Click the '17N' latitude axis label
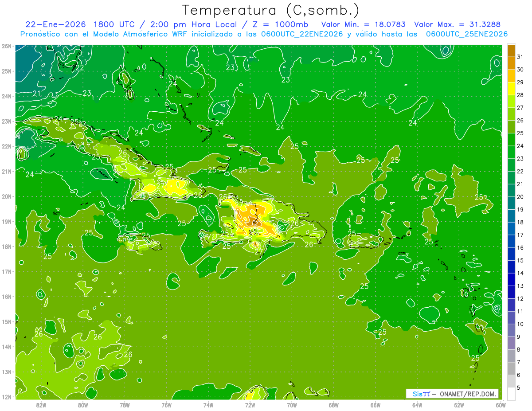 [x=6, y=272]
